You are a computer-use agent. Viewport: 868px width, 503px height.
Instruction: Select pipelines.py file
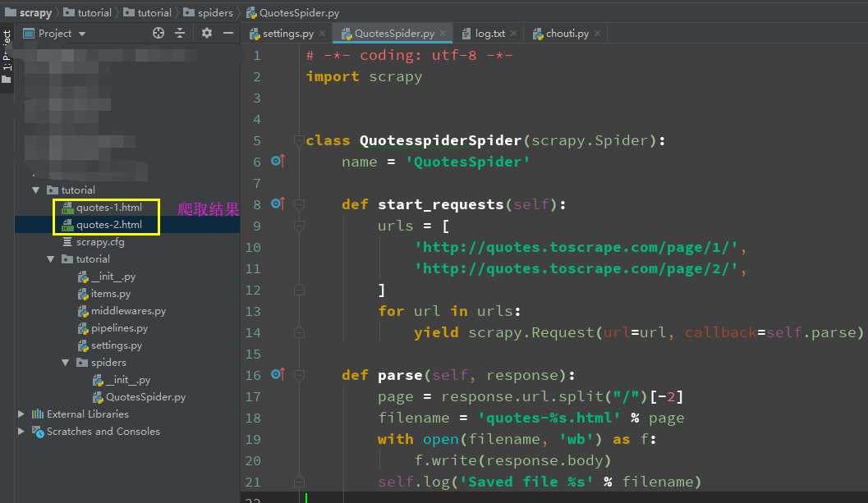[119, 328]
